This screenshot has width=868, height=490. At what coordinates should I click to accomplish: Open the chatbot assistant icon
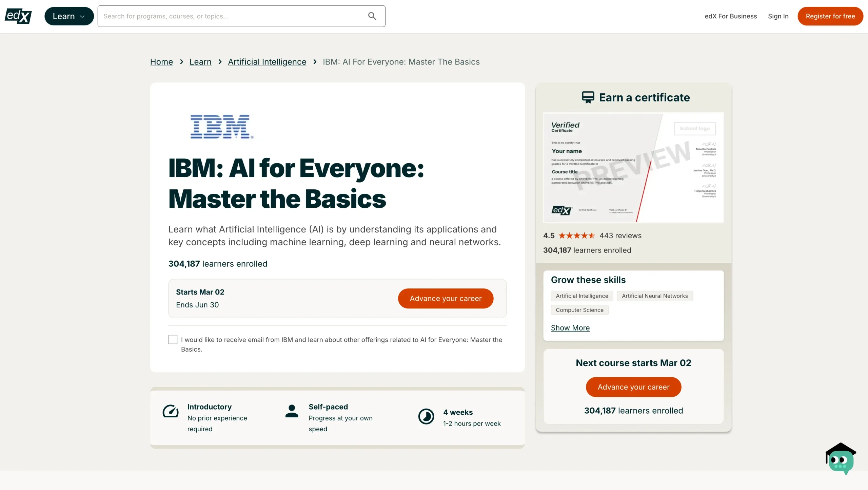coord(841,459)
